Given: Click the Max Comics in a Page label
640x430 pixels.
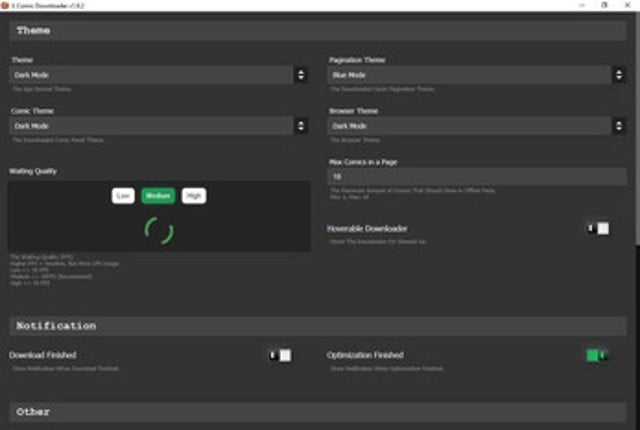Looking at the screenshot, I should point(363,162).
